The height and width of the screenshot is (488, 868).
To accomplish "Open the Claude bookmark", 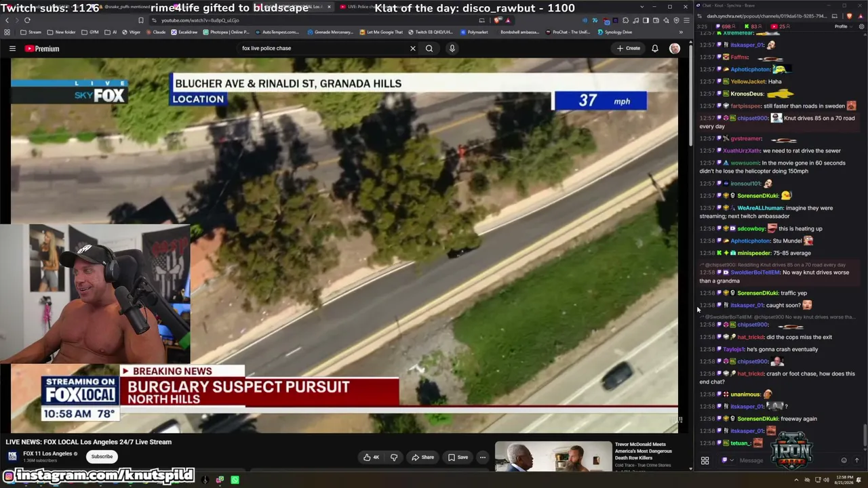I will click(156, 32).
